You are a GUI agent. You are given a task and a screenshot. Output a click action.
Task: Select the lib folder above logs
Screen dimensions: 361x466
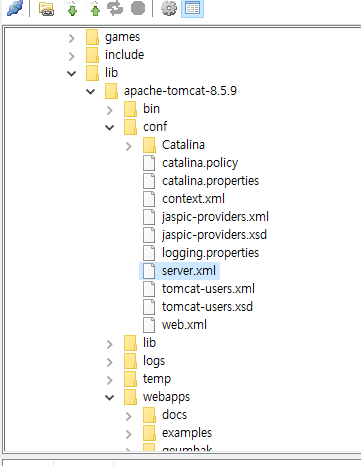(x=149, y=343)
